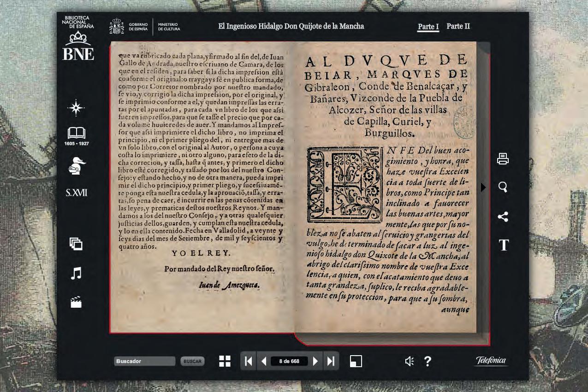Click the 8 de 668 page indicator

click(289, 361)
